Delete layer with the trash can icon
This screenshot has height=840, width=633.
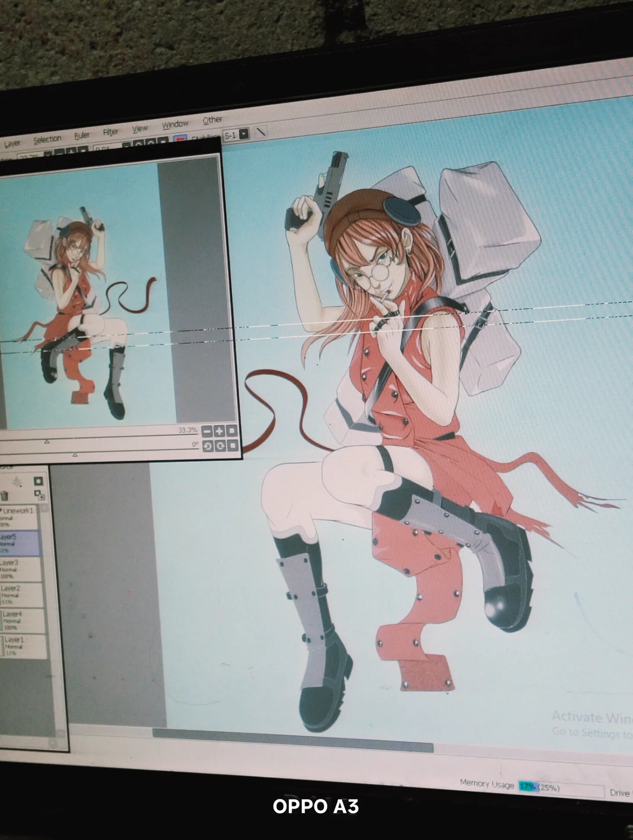4,496
